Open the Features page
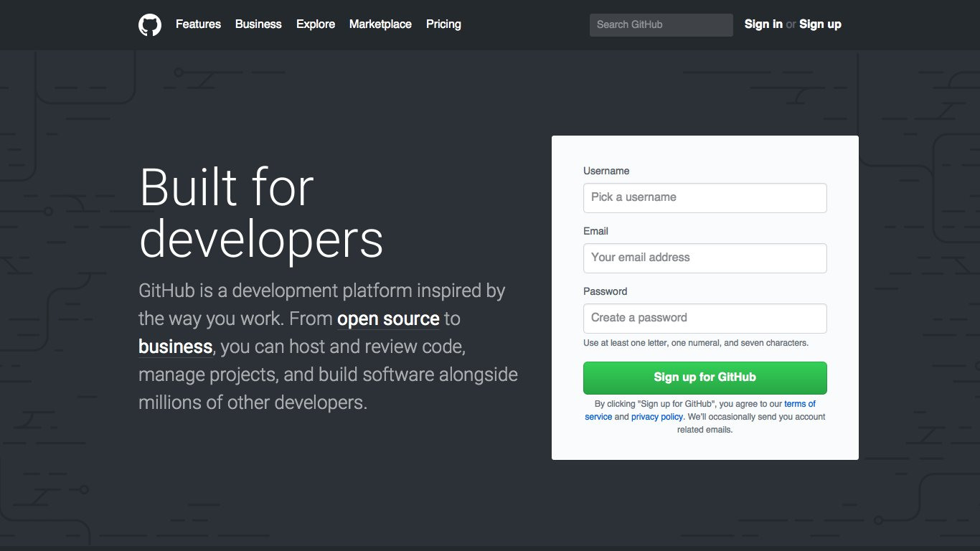 tap(198, 24)
